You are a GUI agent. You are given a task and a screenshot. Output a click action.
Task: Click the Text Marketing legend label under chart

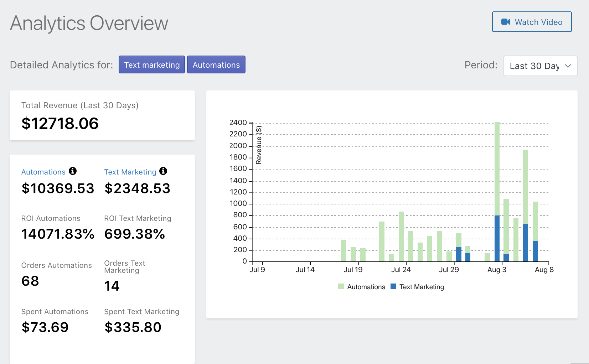click(x=422, y=287)
